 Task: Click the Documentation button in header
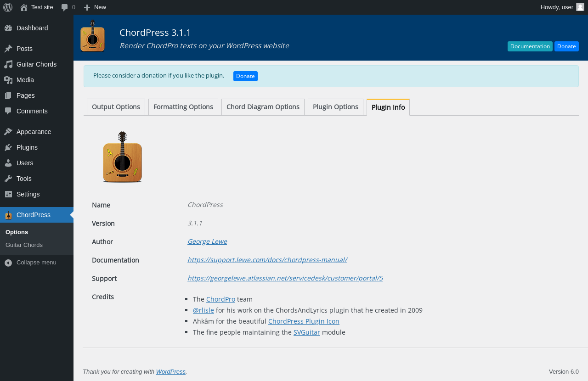point(530,46)
